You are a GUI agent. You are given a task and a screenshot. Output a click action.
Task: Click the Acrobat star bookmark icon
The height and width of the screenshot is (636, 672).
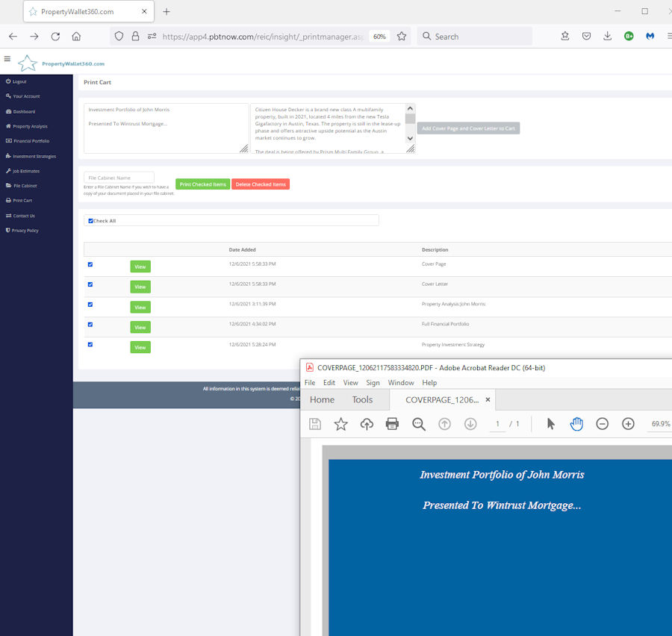[340, 424]
